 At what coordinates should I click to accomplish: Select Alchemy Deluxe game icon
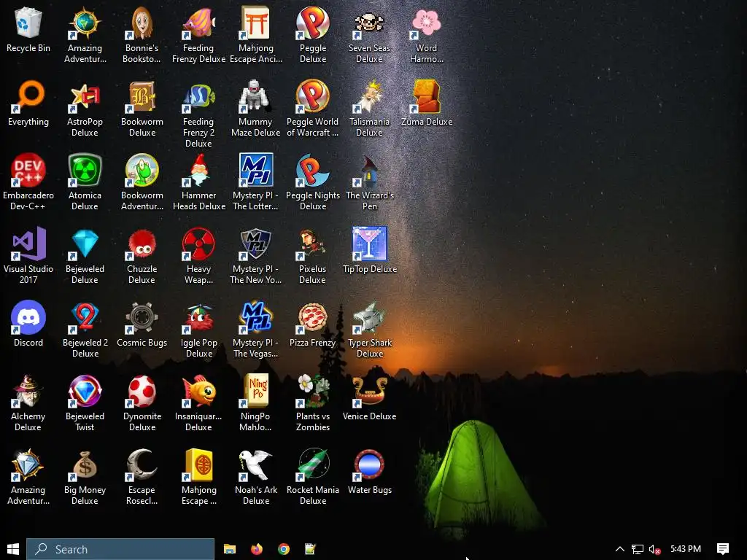pyautogui.click(x=28, y=391)
